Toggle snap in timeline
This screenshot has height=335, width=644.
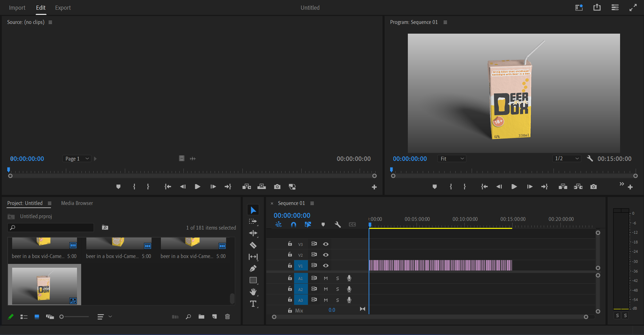point(293,225)
